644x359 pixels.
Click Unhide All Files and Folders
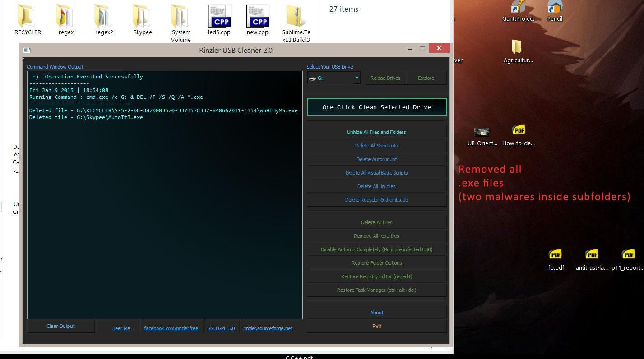point(376,132)
